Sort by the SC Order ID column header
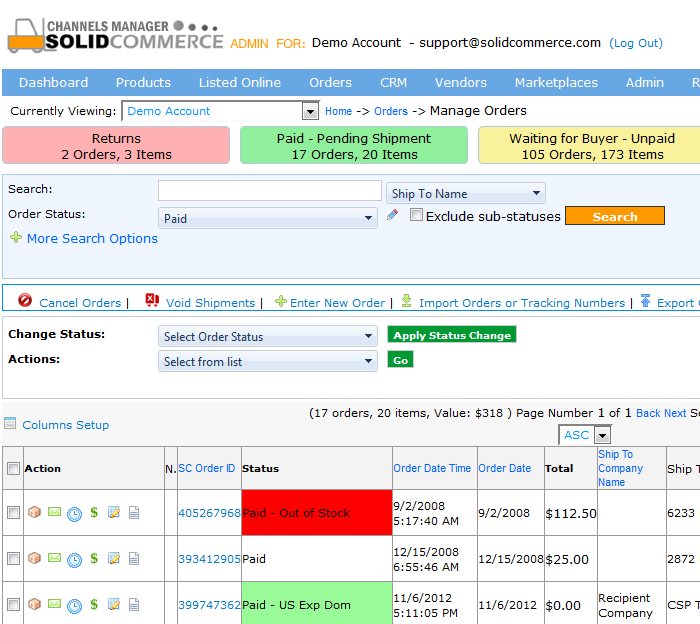700x624 pixels. coord(207,468)
